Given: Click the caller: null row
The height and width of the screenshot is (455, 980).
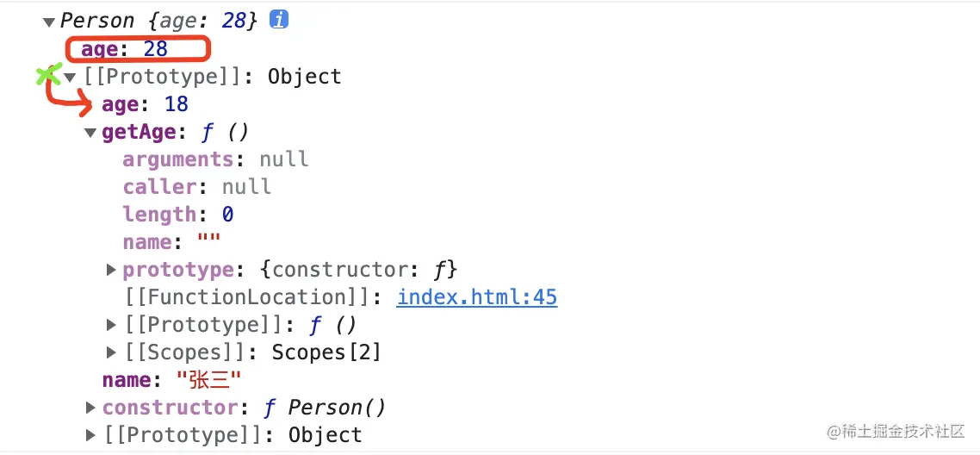Looking at the screenshot, I should click(x=196, y=187).
